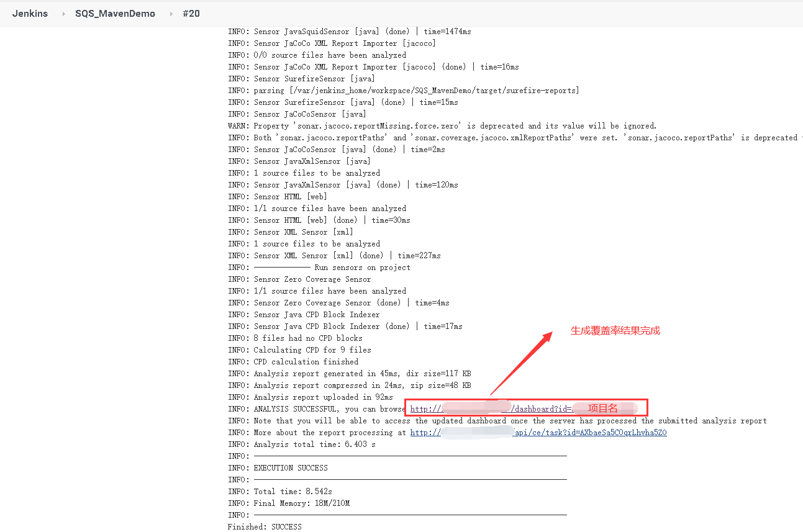Select the JavaSquidSensor time=1474ms line
This screenshot has width=803, height=532.
coord(350,32)
